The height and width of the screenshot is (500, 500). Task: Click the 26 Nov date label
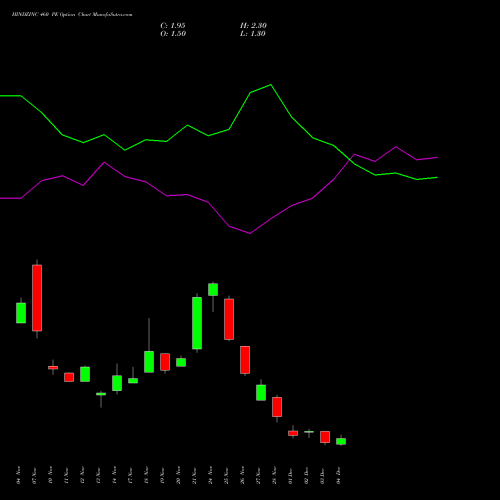pos(242,476)
